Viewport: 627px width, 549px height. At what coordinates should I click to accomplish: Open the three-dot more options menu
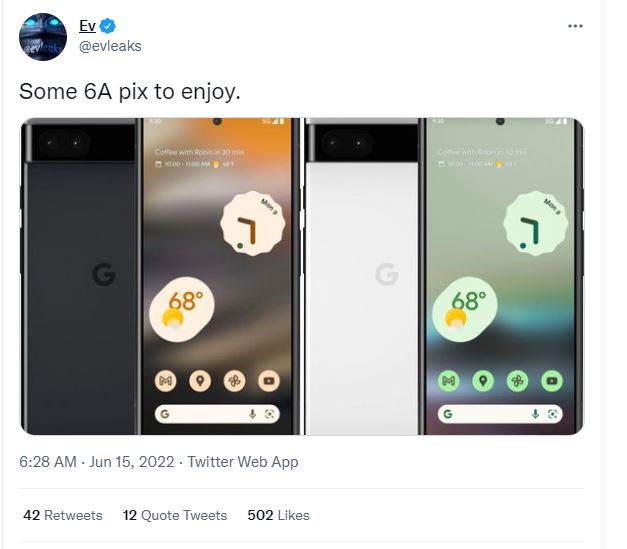pos(575,26)
